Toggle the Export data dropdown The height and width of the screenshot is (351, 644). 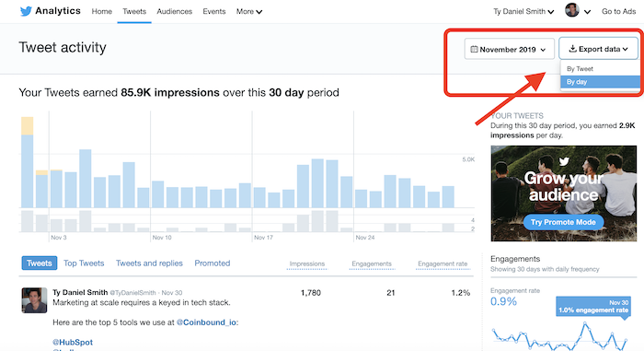pyautogui.click(x=598, y=49)
